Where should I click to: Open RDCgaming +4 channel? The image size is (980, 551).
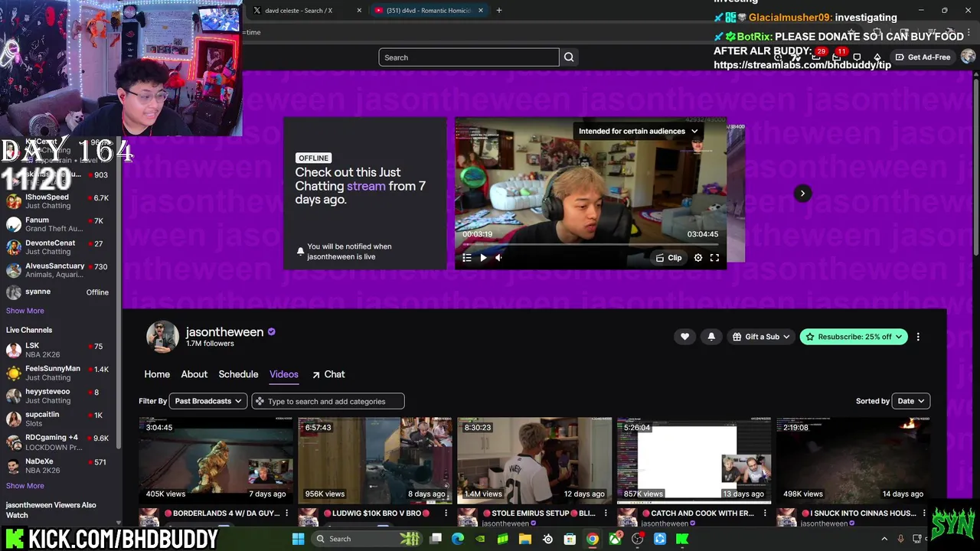pyautogui.click(x=58, y=442)
